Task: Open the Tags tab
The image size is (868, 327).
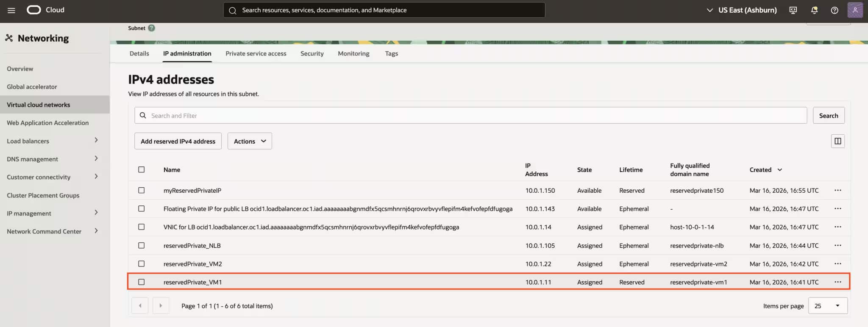Action: tap(391, 53)
